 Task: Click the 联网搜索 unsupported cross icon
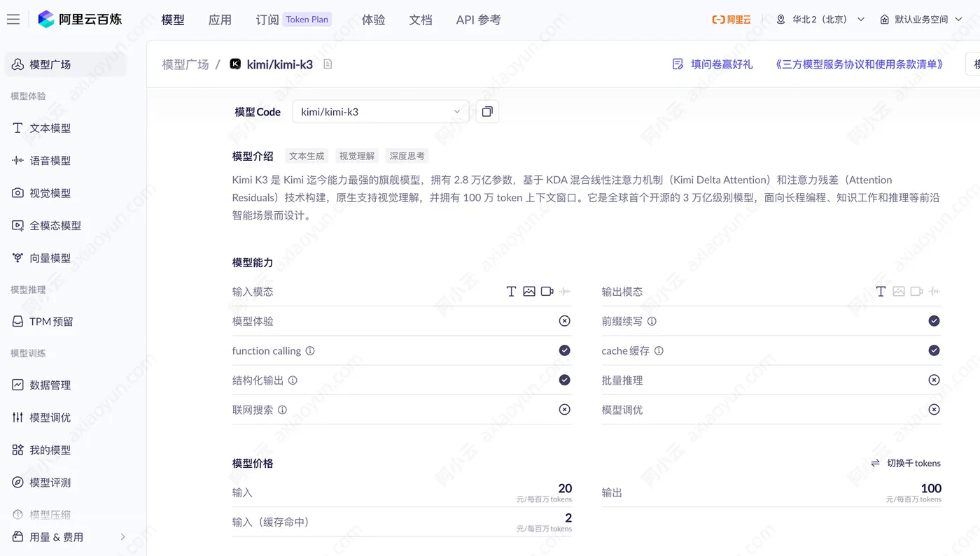point(565,409)
